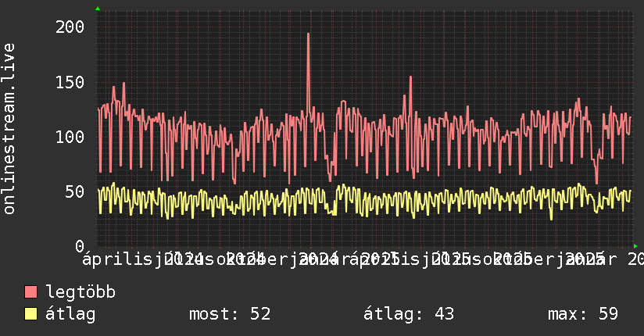Click the 50 y-axis label
Image resolution: width=644 pixels, height=336 pixels.
point(75,191)
